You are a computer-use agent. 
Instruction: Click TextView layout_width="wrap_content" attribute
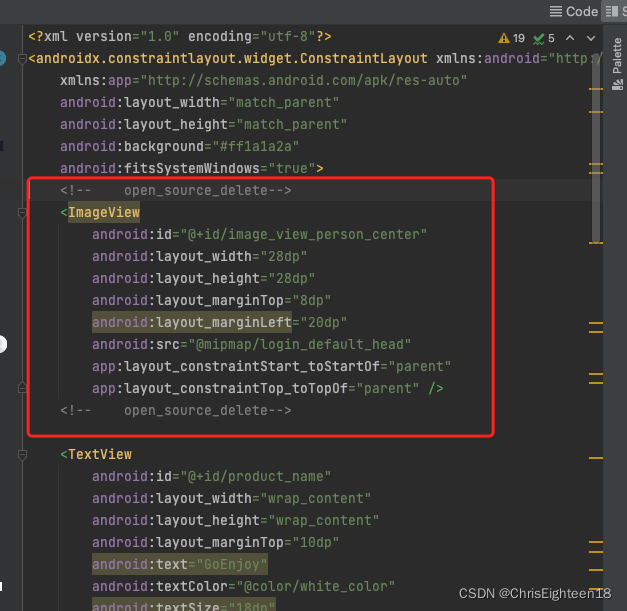[232, 499]
